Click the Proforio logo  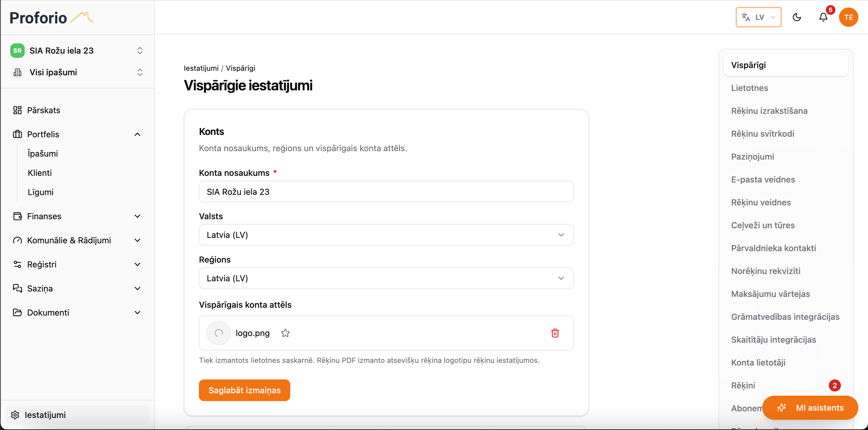51,17
